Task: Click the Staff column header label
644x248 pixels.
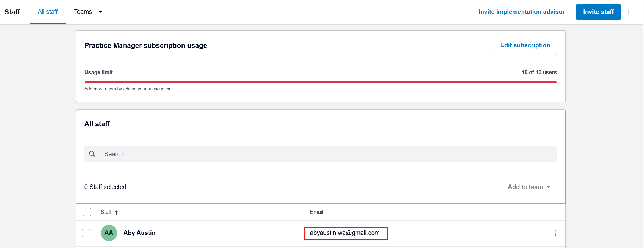Action: click(106, 212)
